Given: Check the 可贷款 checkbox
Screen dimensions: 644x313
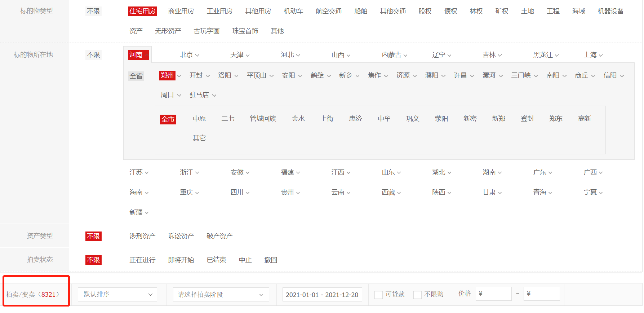Looking at the screenshot, I should [x=378, y=295].
